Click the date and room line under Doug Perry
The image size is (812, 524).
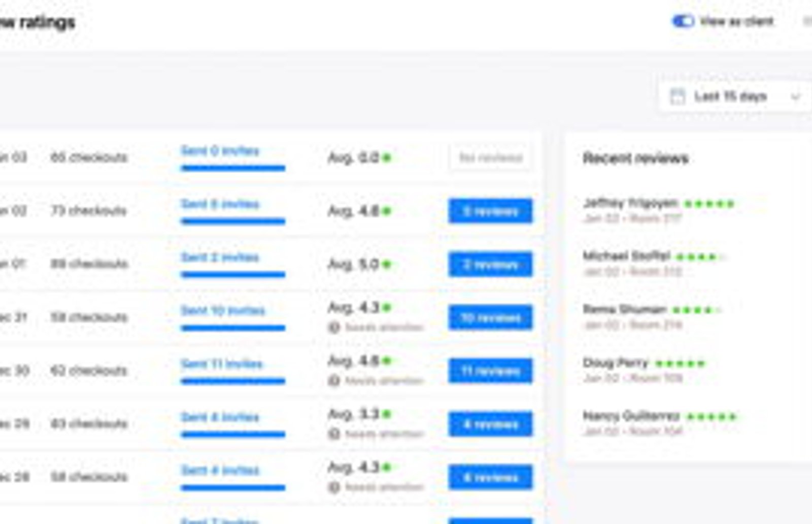pos(633,378)
